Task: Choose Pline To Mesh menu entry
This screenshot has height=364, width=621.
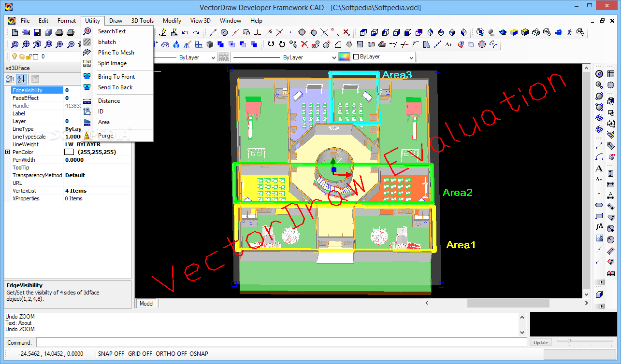Action: pyautogui.click(x=116, y=53)
